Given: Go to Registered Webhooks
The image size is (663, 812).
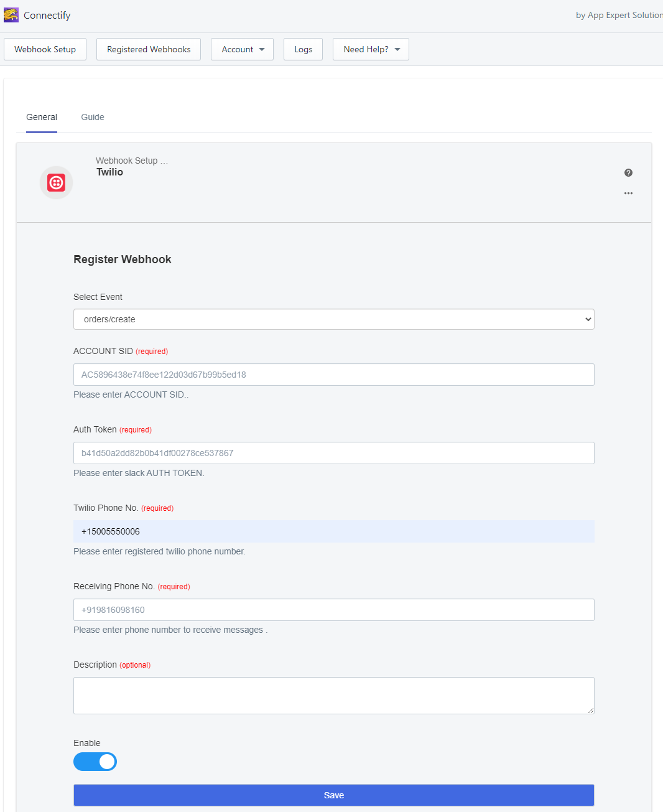Looking at the screenshot, I should pos(149,49).
